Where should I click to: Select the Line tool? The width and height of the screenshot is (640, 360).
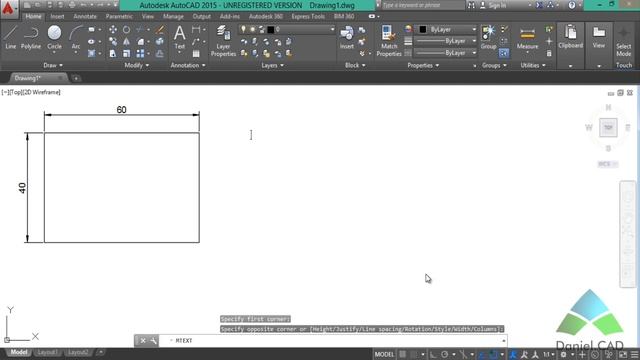(11, 38)
